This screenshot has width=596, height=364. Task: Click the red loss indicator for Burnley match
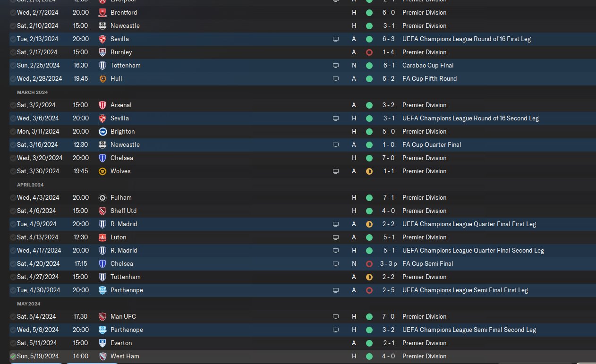(369, 52)
